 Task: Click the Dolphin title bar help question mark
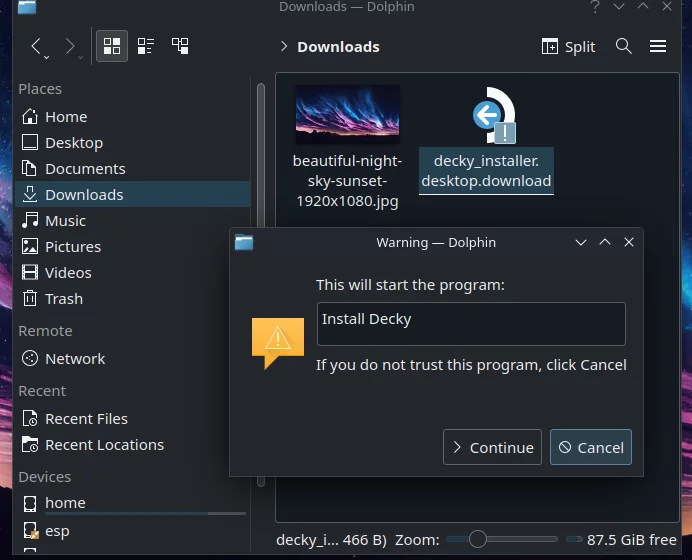tap(595, 7)
